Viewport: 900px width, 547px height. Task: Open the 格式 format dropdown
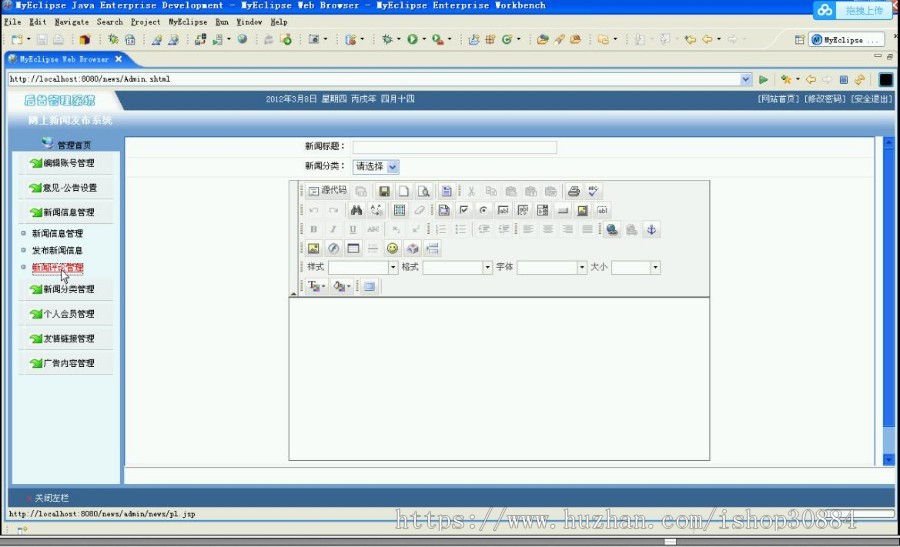(x=457, y=267)
